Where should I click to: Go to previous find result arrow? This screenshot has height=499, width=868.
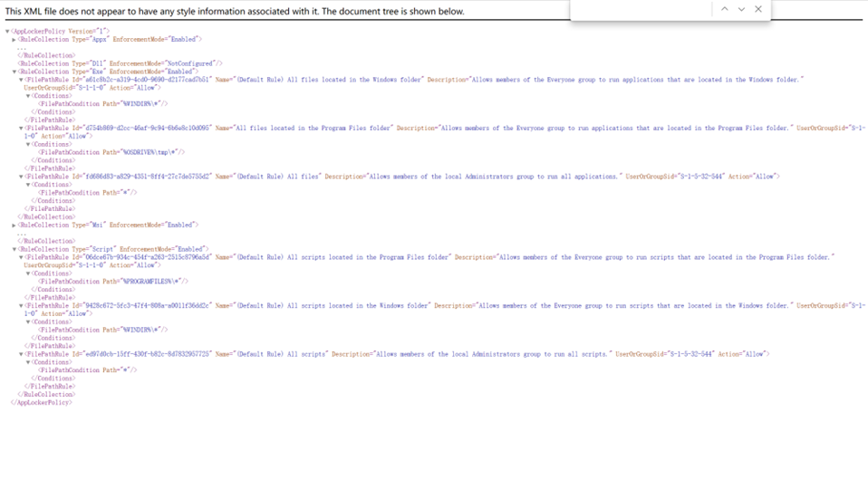(724, 9)
